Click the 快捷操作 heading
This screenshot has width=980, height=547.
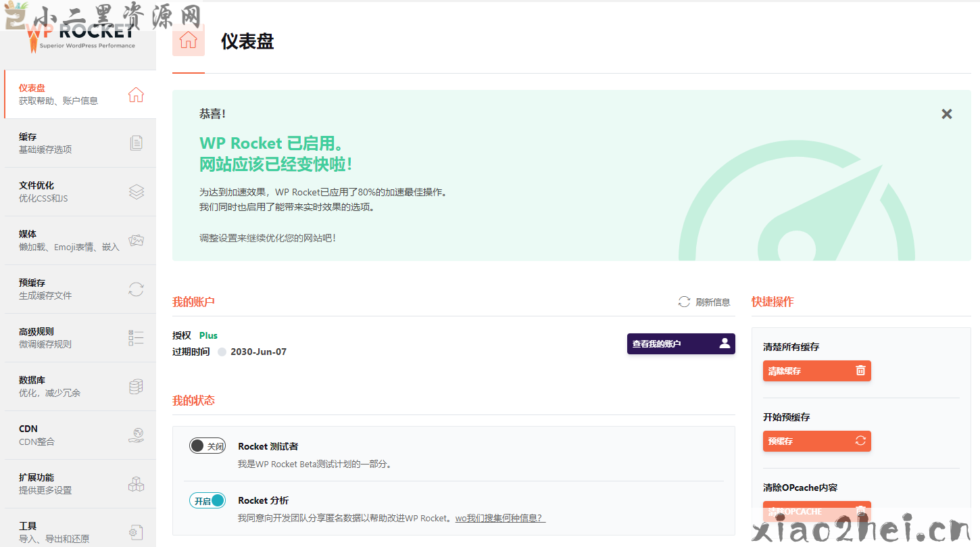coord(773,302)
